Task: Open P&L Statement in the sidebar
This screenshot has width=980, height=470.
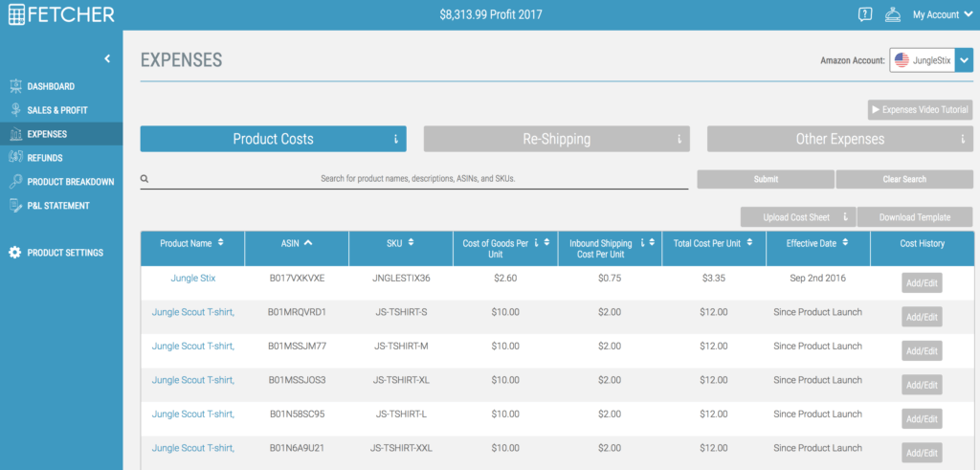Action: (x=58, y=206)
